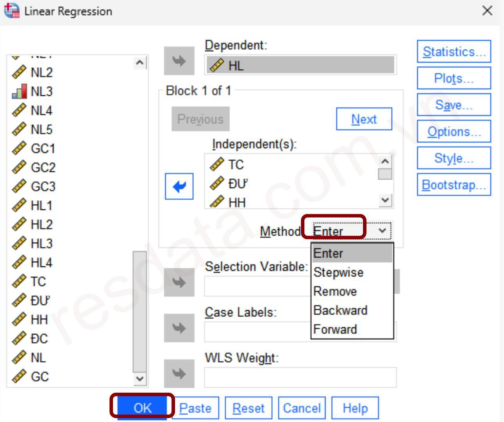Click the arrow button beside WLS Weight
The width and height of the screenshot is (504, 422).
[179, 374]
